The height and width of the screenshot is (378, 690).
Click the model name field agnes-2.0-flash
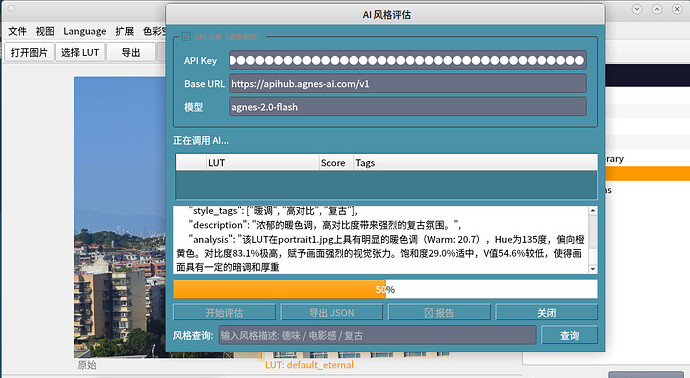click(407, 107)
